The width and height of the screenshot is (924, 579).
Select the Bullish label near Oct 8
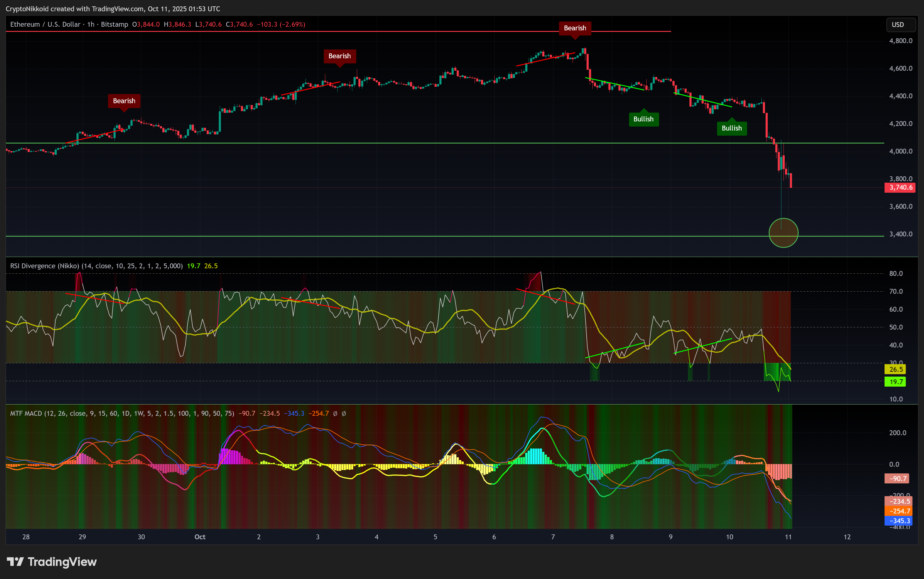[643, 119]
